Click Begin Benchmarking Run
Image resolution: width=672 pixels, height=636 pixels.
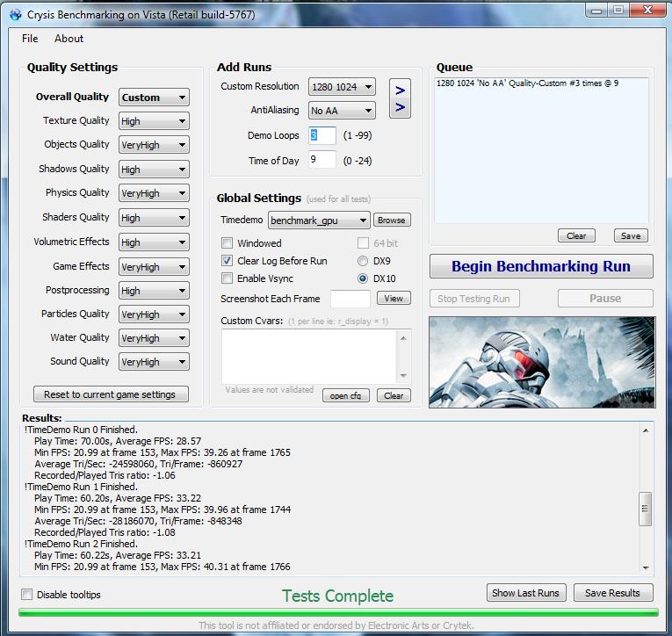[541, 266]
